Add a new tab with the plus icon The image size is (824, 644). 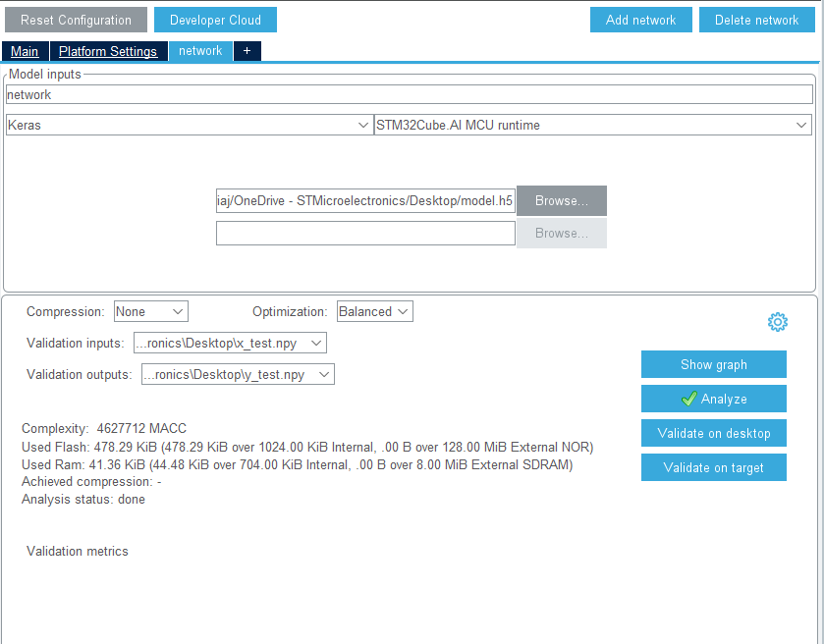[247, 51]
